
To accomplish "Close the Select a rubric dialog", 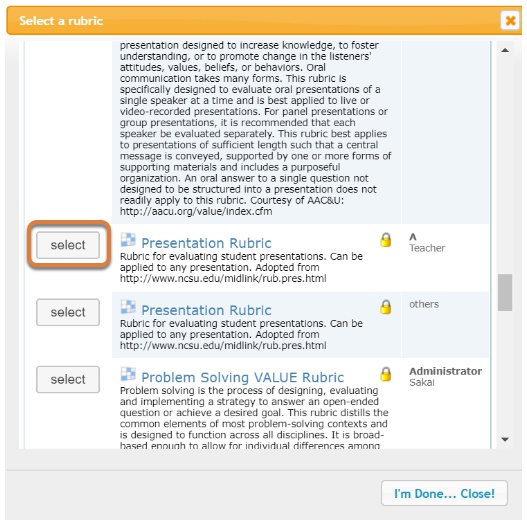I will 510,21.
